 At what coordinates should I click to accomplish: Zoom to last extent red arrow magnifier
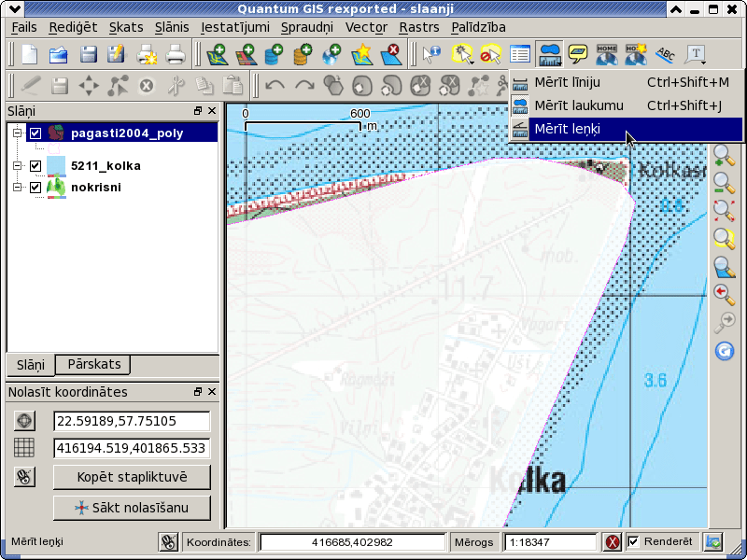pyautogui.click(x=725, y=295)
